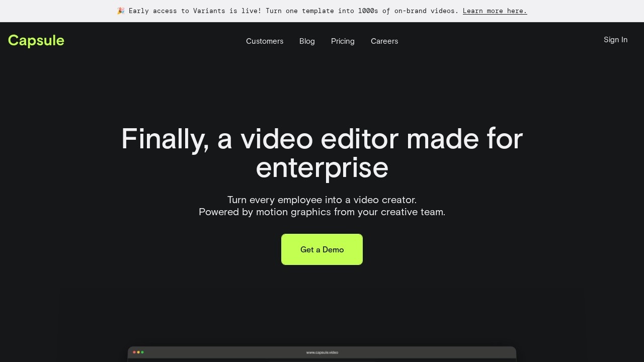Viewport: 644px width, 362px height.
Task: Click Sign In
Action: click(615, 40)
